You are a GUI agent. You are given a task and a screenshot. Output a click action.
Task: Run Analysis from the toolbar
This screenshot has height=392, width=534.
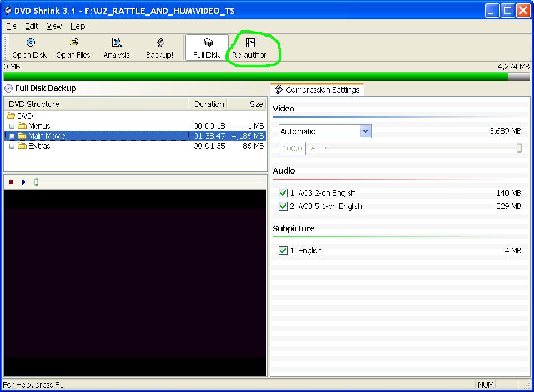pyautogui.click(x=117, y=48)
